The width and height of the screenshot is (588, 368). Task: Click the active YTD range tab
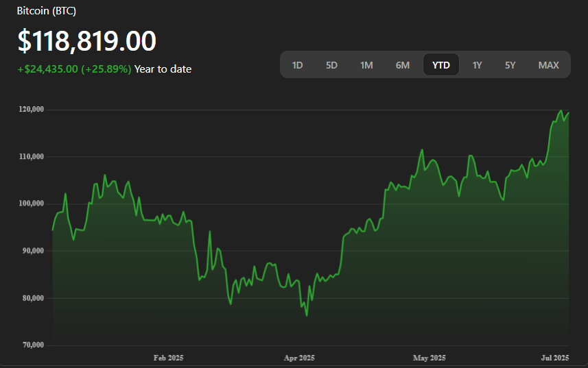pyautogui.click(x=441, y=65)
